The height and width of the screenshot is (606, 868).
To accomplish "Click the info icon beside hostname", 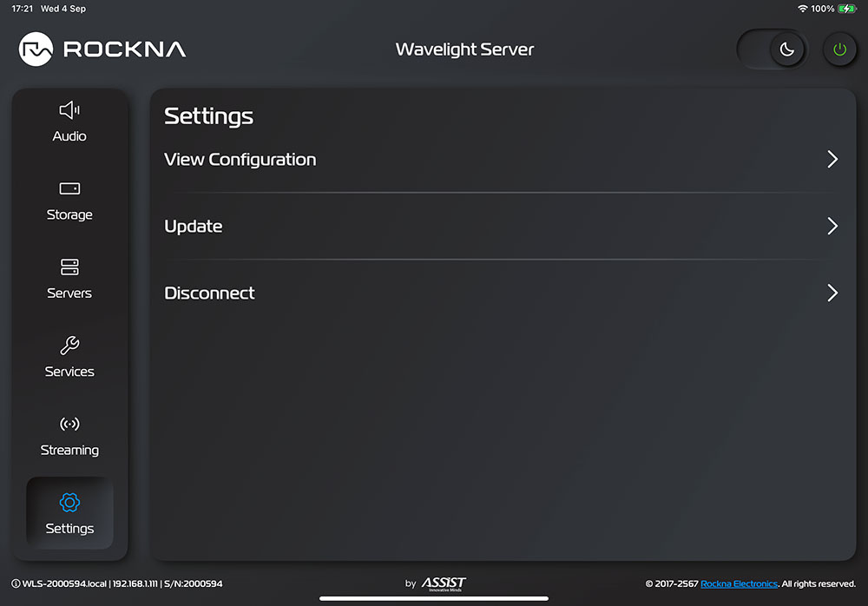I will 16,583.
